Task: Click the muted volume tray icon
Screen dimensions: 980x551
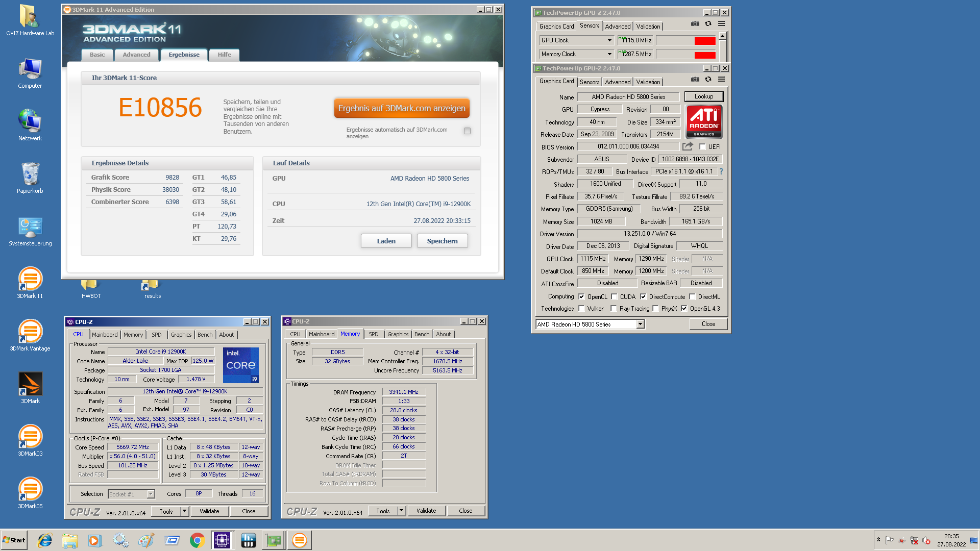Action: tap(926, 540)
